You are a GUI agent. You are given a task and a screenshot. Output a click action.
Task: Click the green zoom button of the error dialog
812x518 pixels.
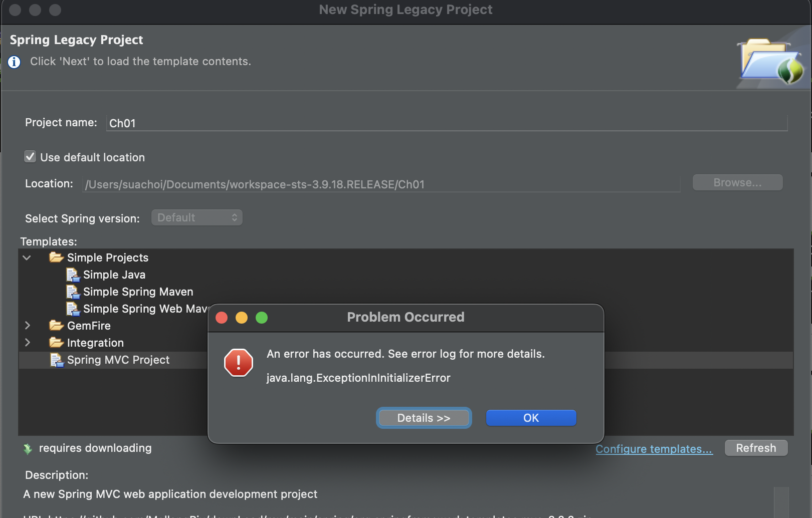[x=262, y=318]
